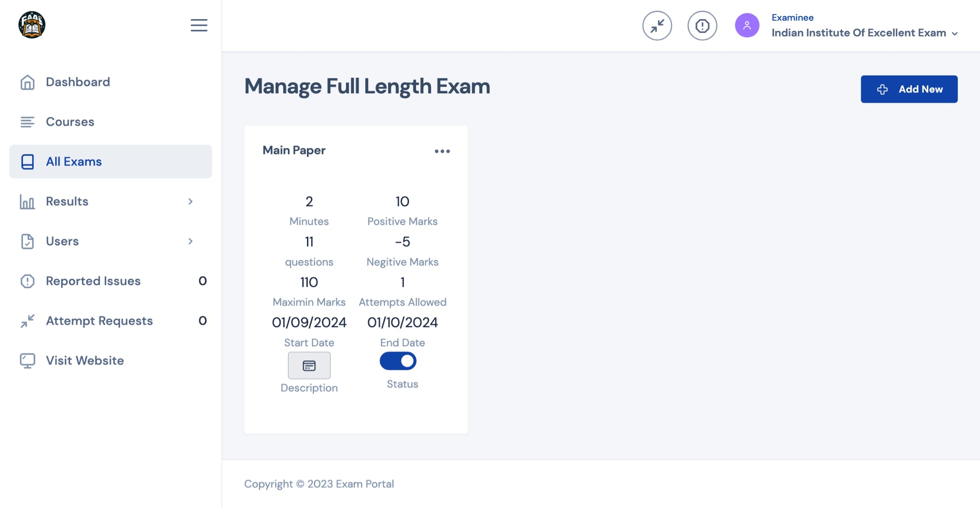
Task: Open Attempt Requests menu item
Action: coord(99,321)
